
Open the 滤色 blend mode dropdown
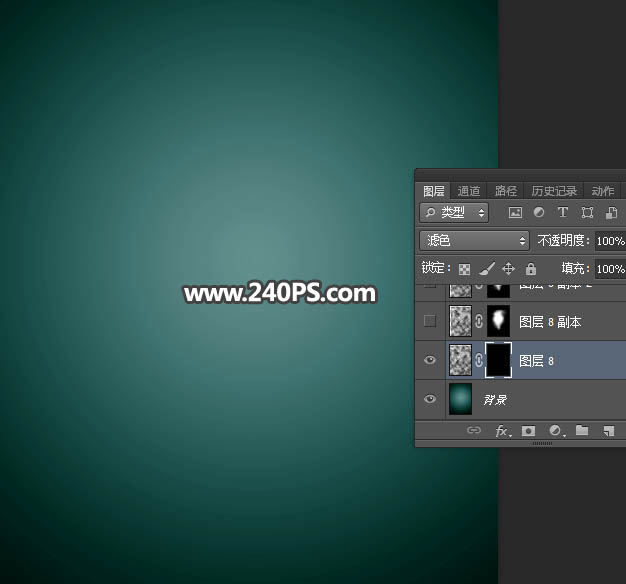[x=475, y=241]
